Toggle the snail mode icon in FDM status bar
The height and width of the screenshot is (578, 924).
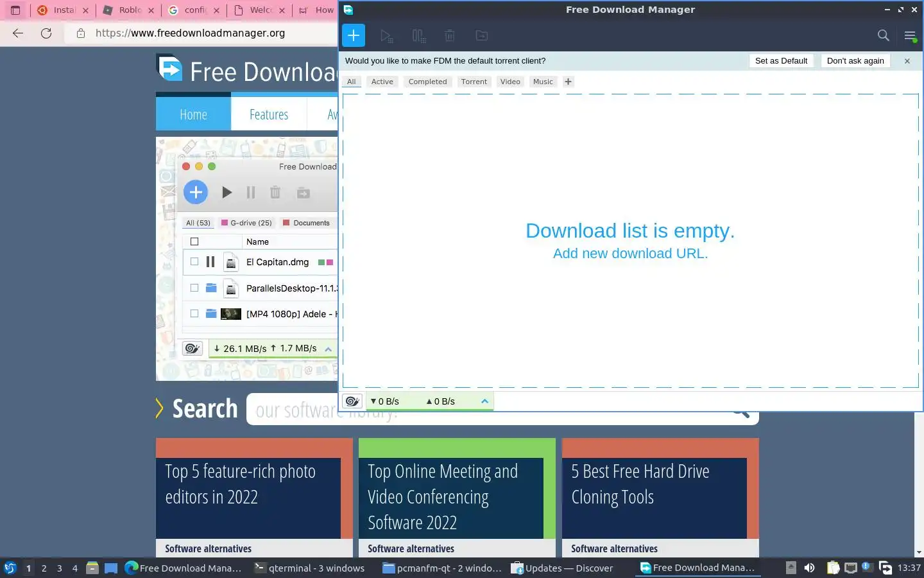pyautogui.click(x=352, y=401)
